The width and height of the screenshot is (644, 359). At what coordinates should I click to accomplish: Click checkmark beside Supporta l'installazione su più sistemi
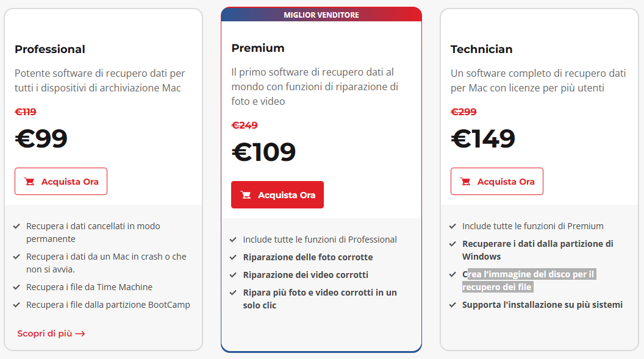[x=453, y=305]
